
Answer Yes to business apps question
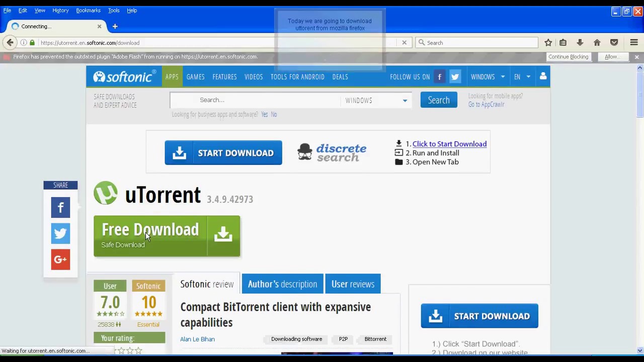click(x=264, y=115)
